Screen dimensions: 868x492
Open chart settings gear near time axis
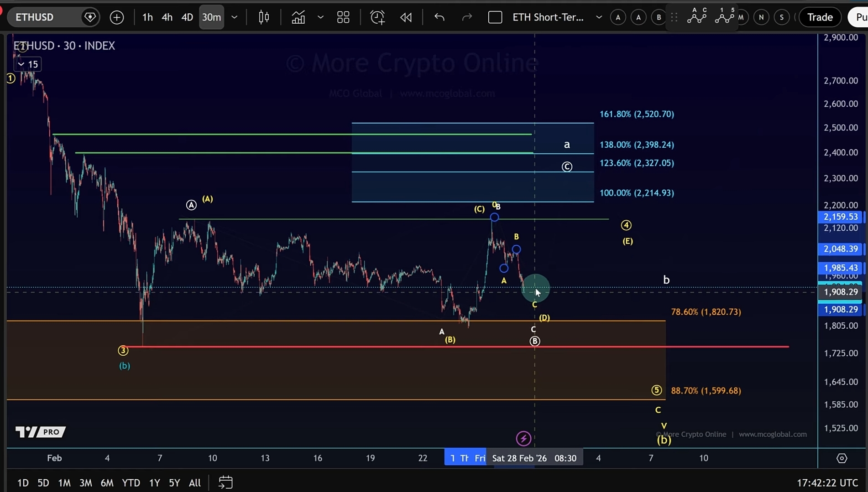pos(842,458)
